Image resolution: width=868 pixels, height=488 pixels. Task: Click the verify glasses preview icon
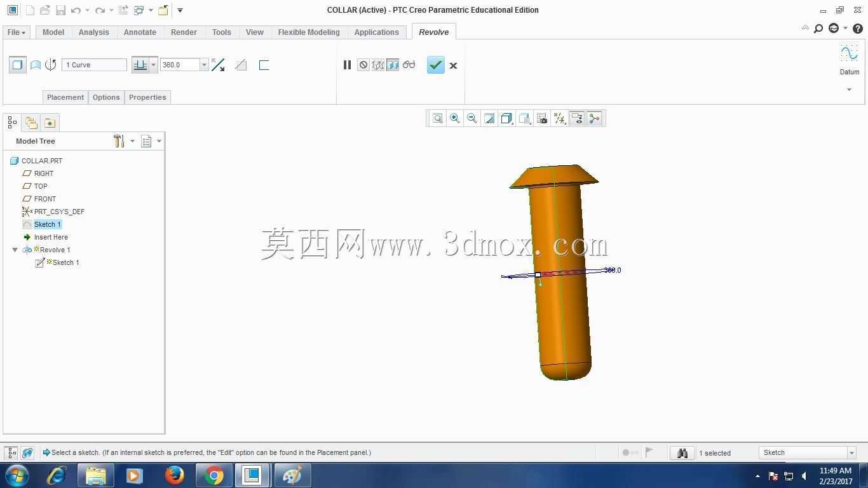pyautogui.click(x=409, y=65)
